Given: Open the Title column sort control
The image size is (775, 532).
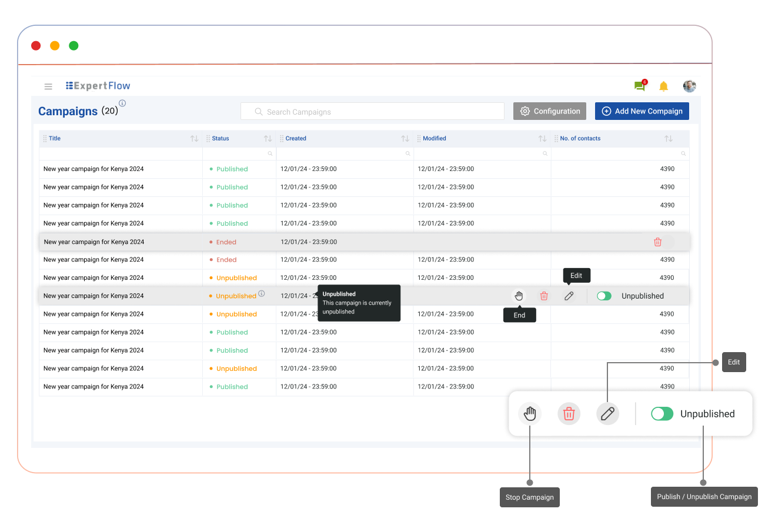Looking at the screenshot, I should pyautogui.click(x=195, y=138).
